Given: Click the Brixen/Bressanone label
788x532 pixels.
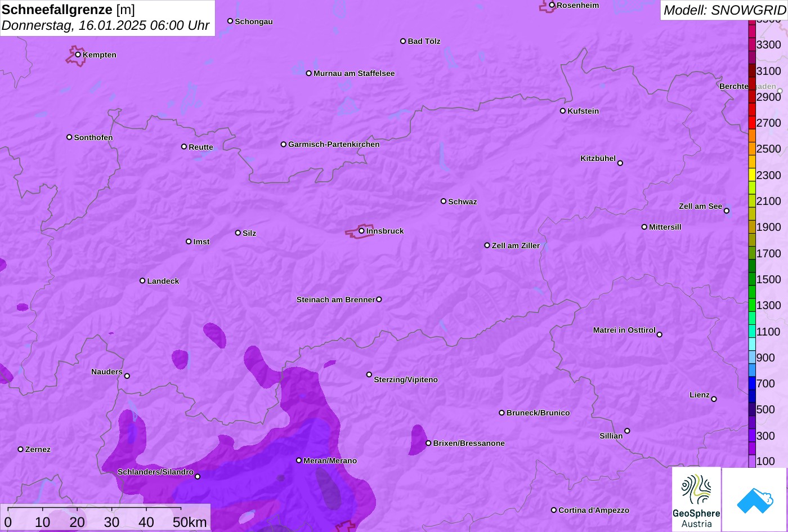Looking at the screenshot, I should click(469, 443).
